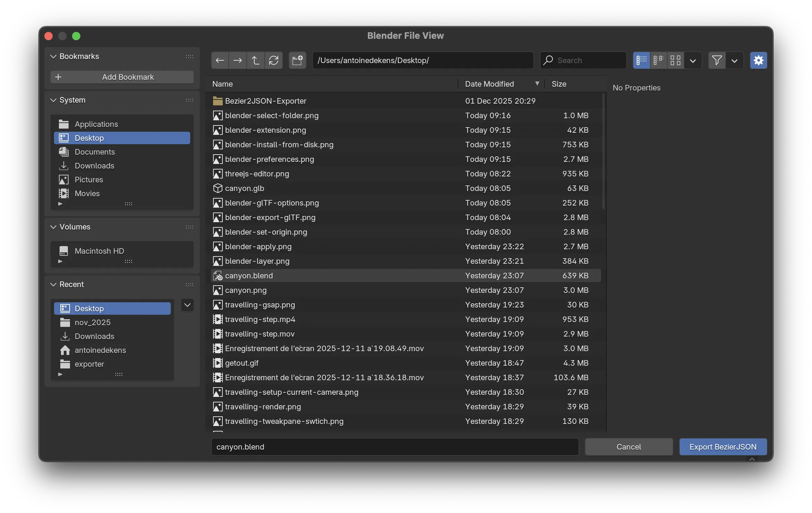Refresh the file list

tap(274, 60)
